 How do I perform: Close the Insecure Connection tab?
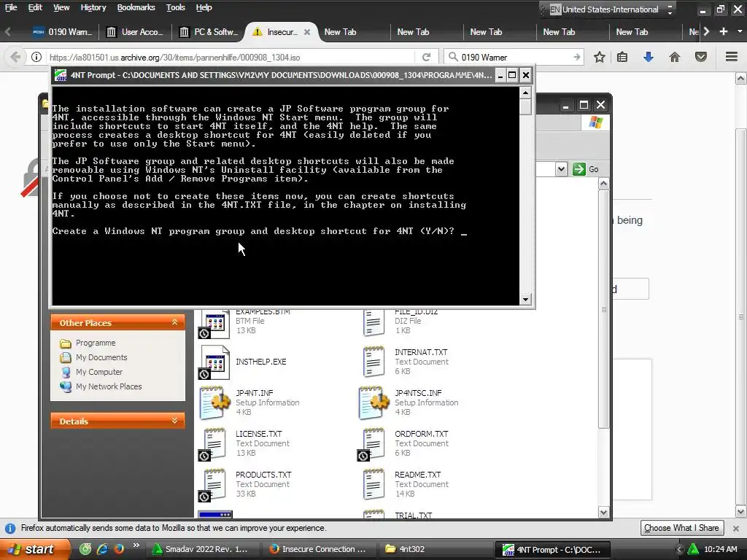click(x=307, y=32)
